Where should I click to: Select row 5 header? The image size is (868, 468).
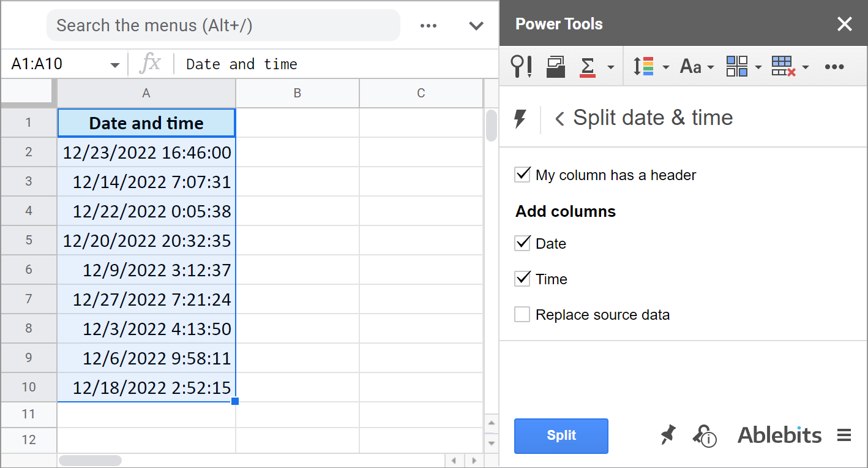tap(29, 240)
